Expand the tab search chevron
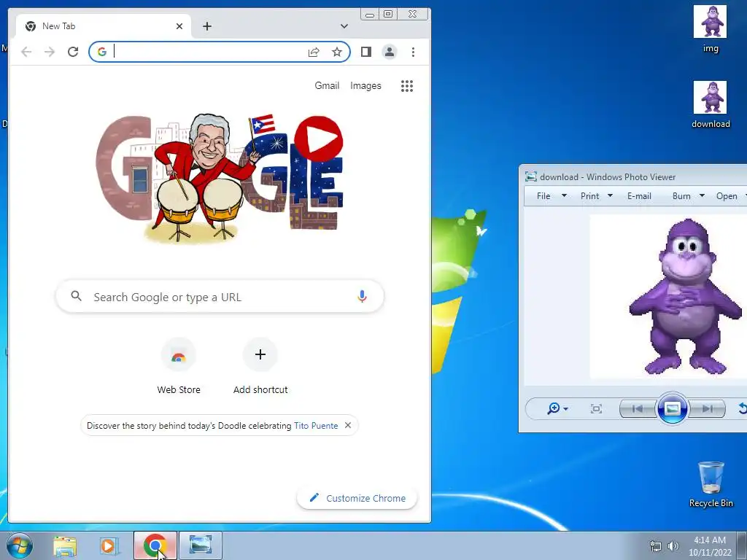The height and width of the screenshot is (560, 747). [x=344, y=26]
